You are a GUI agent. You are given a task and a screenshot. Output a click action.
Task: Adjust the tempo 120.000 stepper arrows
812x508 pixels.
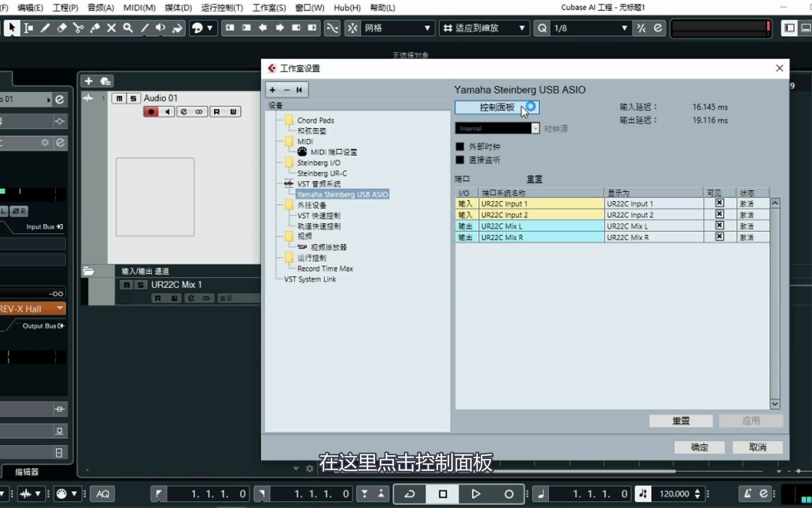(x=697, y=493)
